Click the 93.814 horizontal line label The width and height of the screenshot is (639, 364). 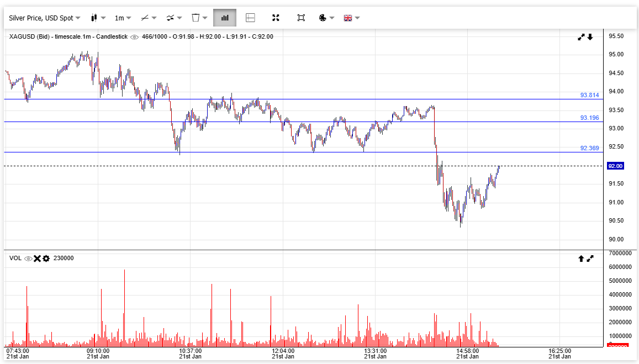[589, 95]
